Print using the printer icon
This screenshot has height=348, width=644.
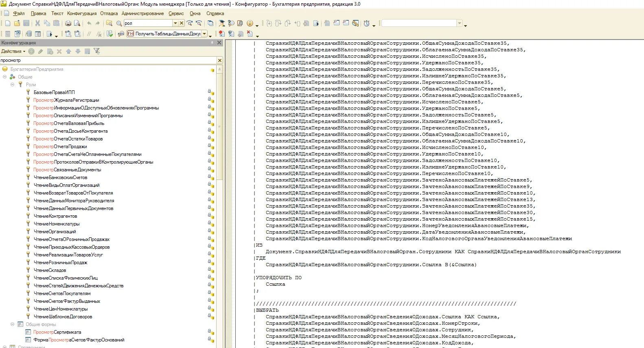pos(68,23)
